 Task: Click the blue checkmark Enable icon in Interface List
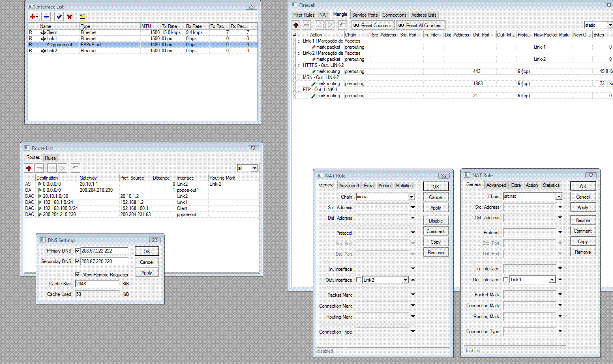pyautogui.click(x=59, y=17)
